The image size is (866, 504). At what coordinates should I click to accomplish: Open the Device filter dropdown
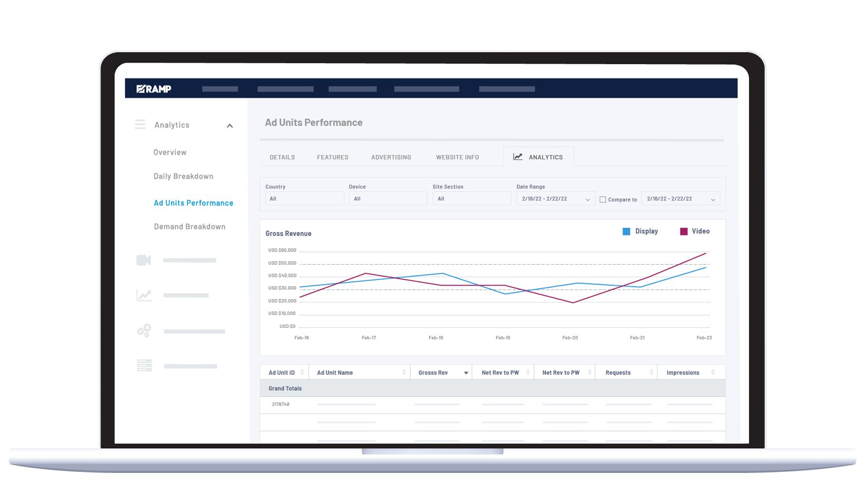388,199
